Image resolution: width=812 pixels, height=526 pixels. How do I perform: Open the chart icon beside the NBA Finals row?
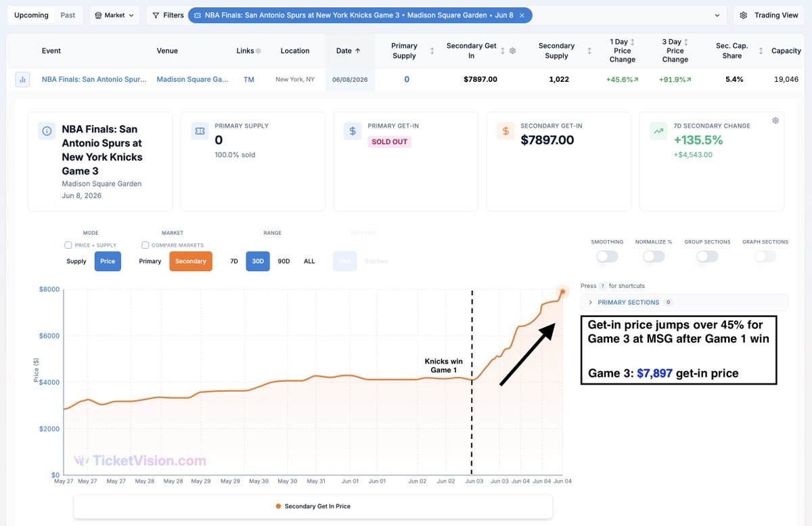tap(23, 80)
